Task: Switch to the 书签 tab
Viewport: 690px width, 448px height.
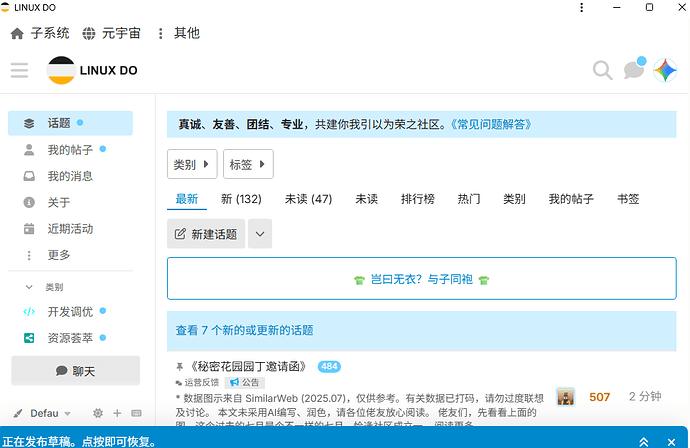Action: point(628,199)
